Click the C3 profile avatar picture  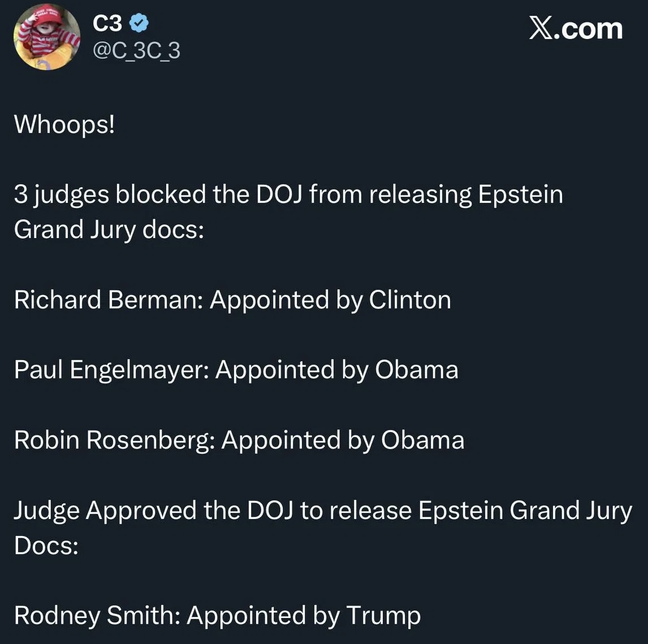[46, 37]
